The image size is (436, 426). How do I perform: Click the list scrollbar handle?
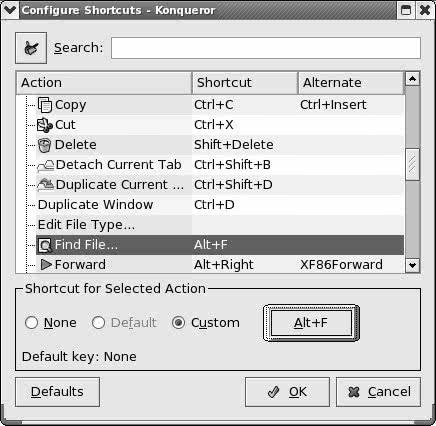413,164
